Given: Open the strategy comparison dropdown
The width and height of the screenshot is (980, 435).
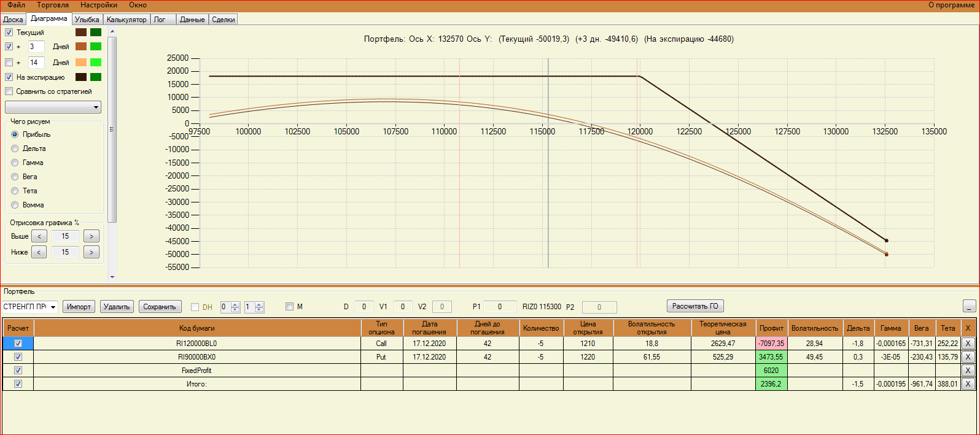Looking at the screenshot, I should [53, 107].
